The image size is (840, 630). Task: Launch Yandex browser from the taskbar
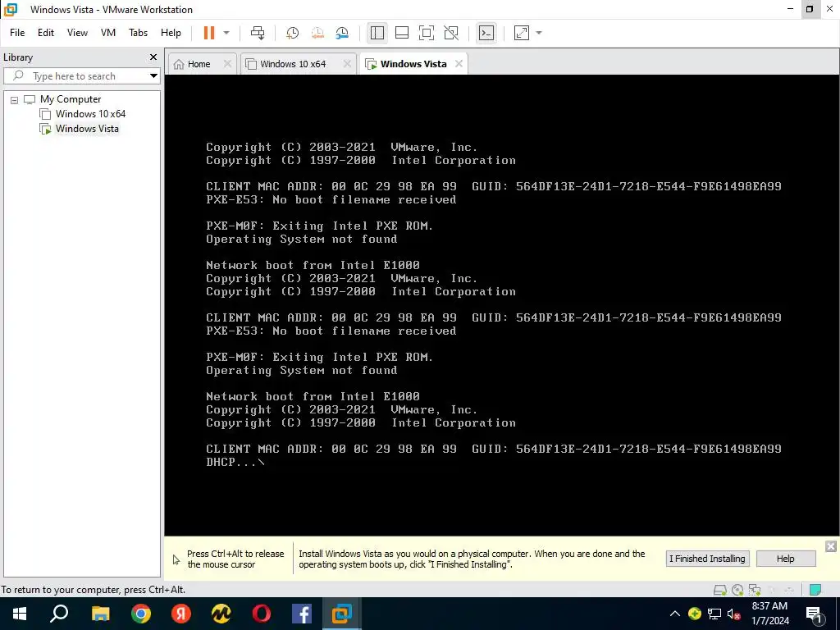(181, 614)
